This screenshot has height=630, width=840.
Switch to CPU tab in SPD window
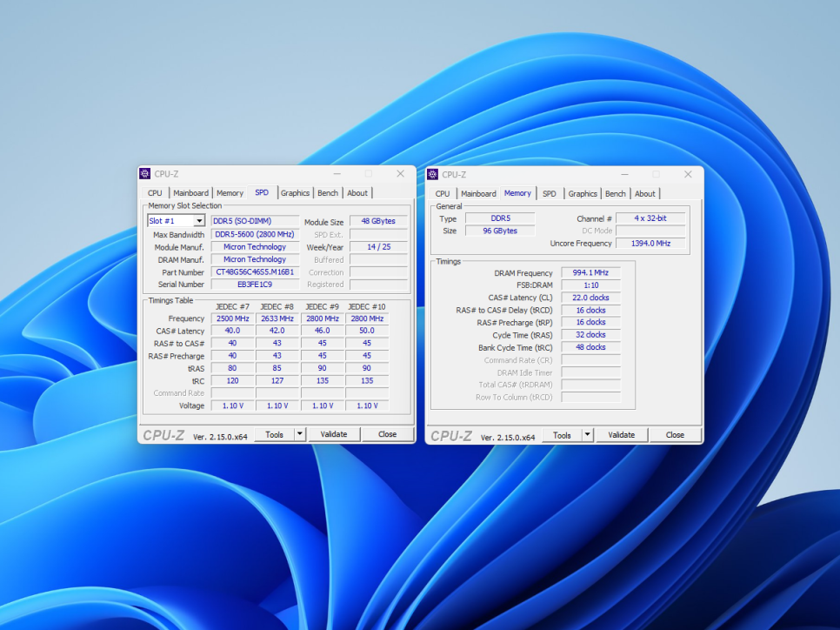[x=155, y=193]
